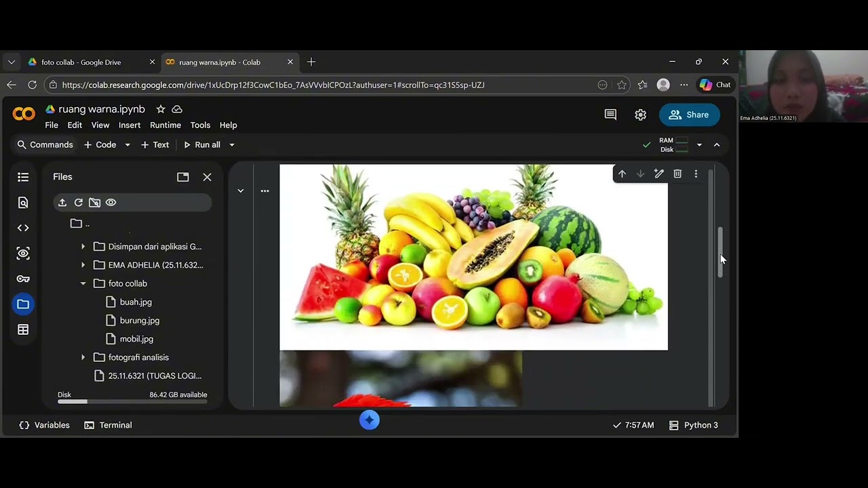Viewport: 868px width, 488px height.
Task: Select the buah.jpg file
Action: [136, 302]
